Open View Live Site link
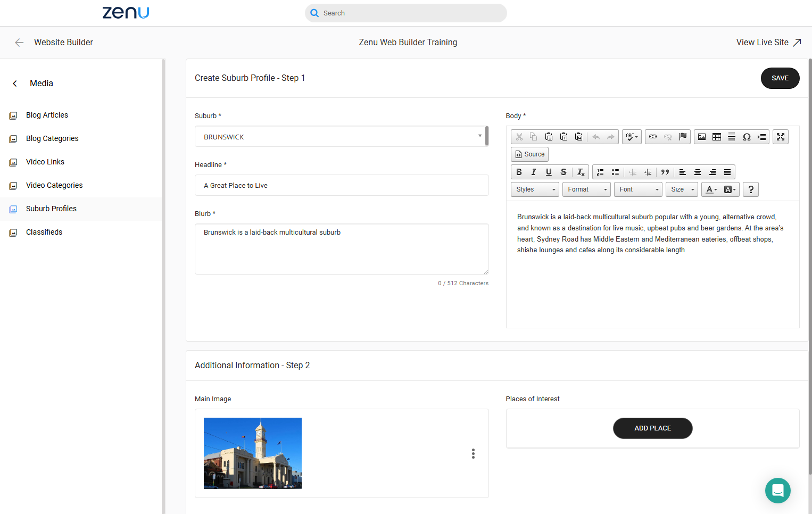812x514 pixels. [768, 42]
